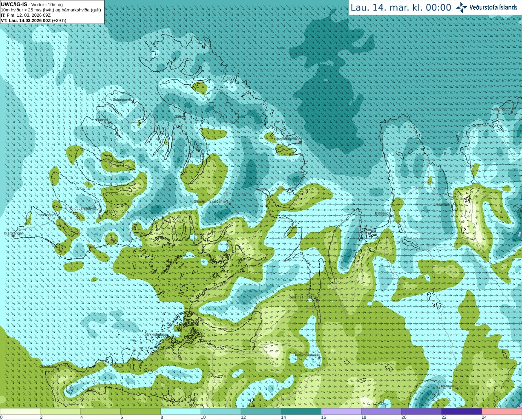522x420 pixels.
Task: Select the 0–2 m/s legend color swatch
Action: 20,411
